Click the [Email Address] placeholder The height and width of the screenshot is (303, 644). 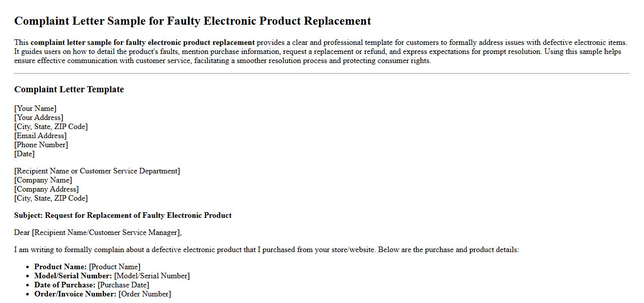tap(40, 136)
